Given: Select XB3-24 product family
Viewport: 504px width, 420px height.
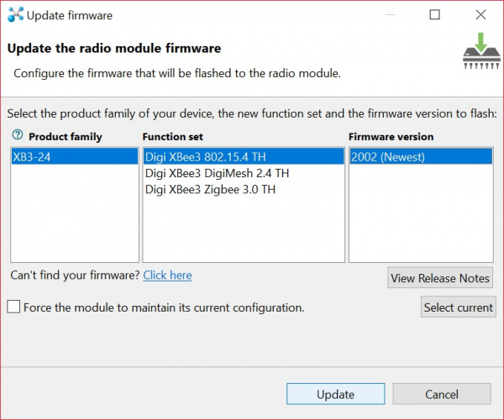Looking at the screenshot, I should [x=75, y=157].
